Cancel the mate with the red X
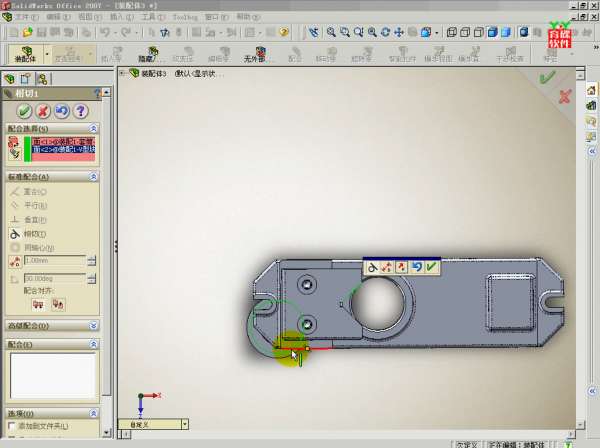The image size is (600, 448). (42, 110)
